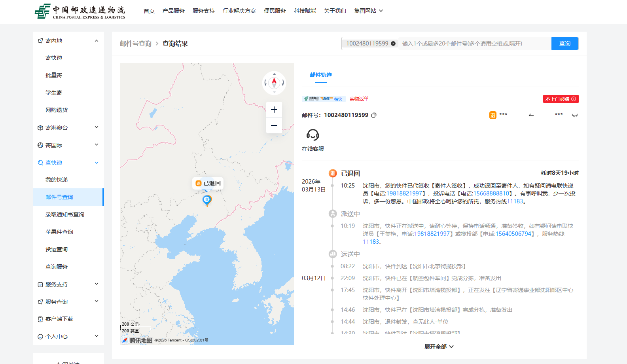The width and height of the screenshot is (627, 364).
Task: Open the 集团网站 dropdown
Action: pos(368,11)
